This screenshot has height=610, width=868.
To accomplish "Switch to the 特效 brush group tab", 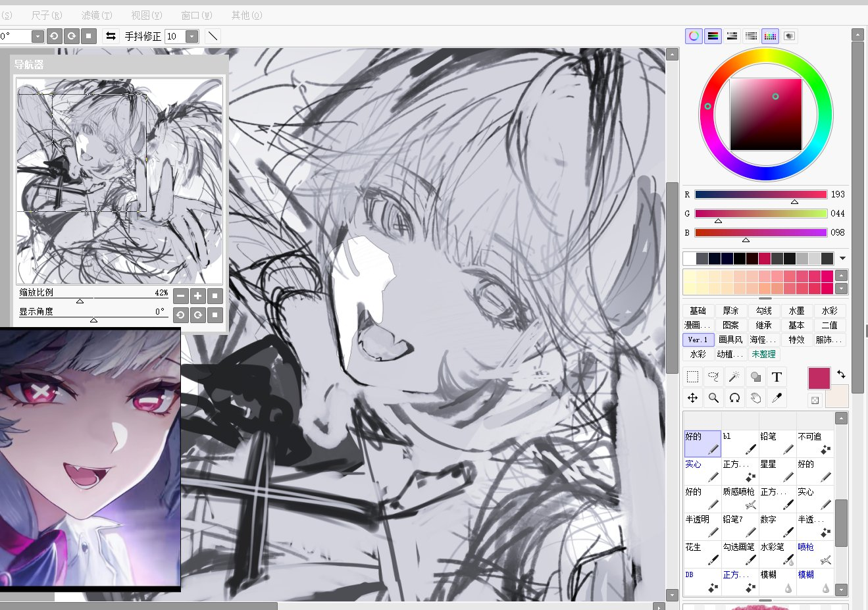I will (796, 340).
